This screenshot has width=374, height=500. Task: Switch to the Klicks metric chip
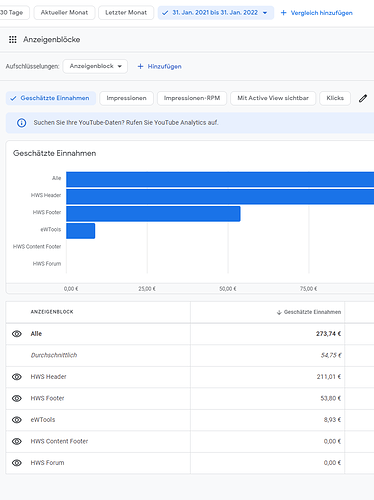coord(335,98)
